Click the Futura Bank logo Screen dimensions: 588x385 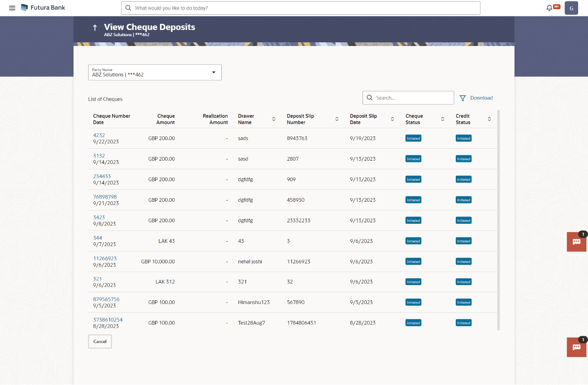click(x=43, y=8)
